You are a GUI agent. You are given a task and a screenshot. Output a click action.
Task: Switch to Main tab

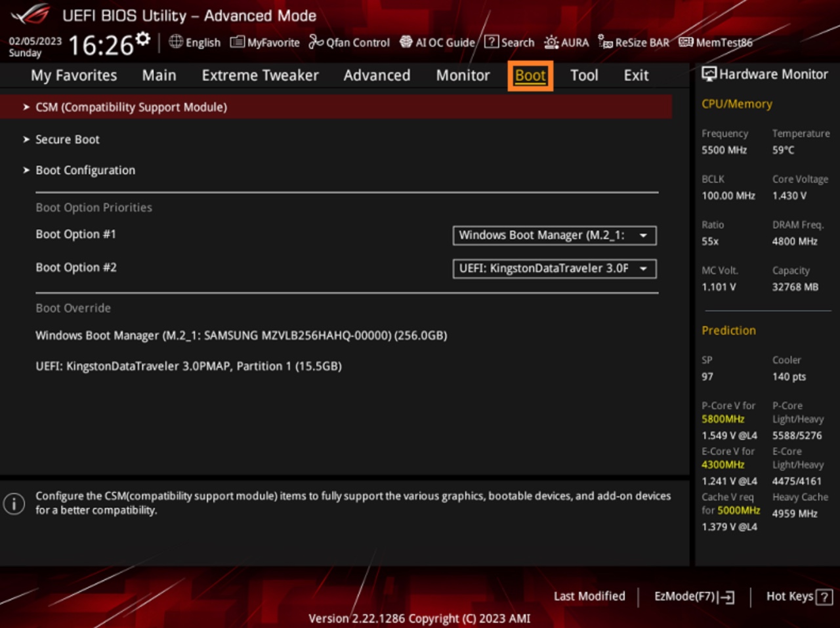point(159,75)
